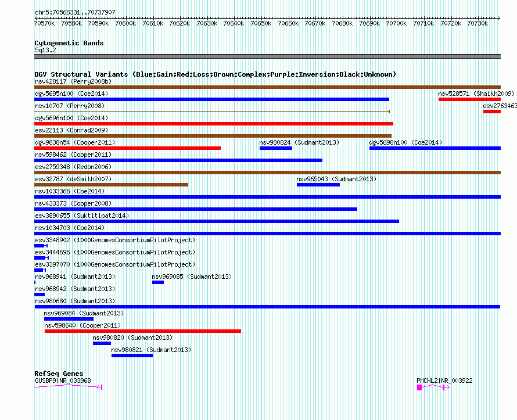Viewport: 517px width, 420px height.
Task: Open the nsv980680 (Sudmant2013) label
Action: [x=75, y=301]
